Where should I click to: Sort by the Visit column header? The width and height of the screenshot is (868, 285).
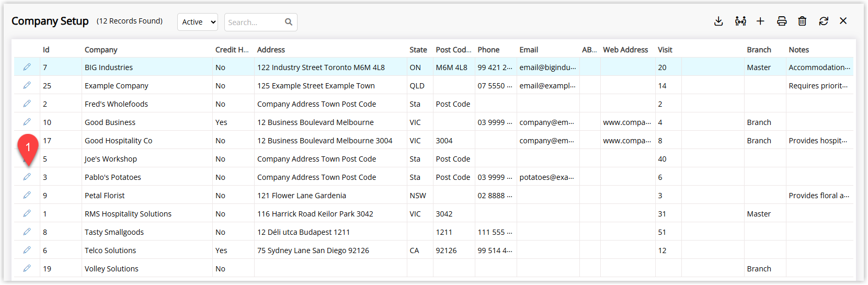[x=665, y=50]
